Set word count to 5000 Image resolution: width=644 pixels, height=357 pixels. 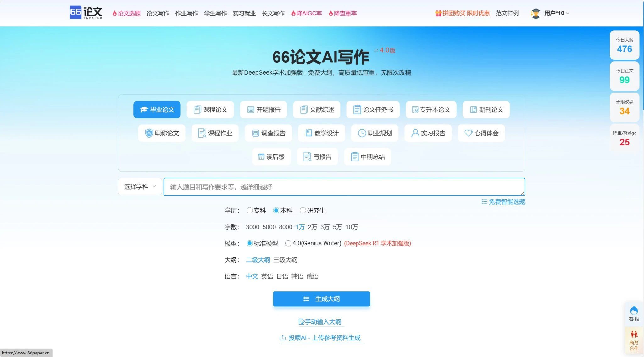tap(269, 227)
